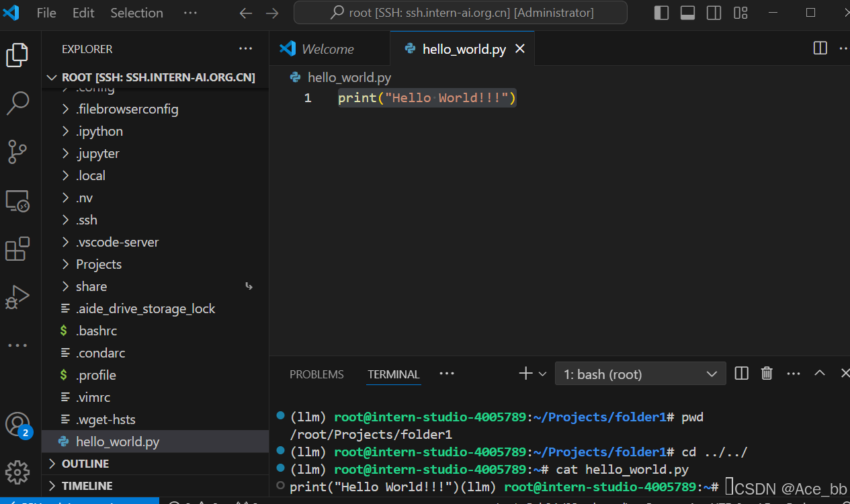Open the .wget-hsts file
850x504 pixels.
point(155,419)
